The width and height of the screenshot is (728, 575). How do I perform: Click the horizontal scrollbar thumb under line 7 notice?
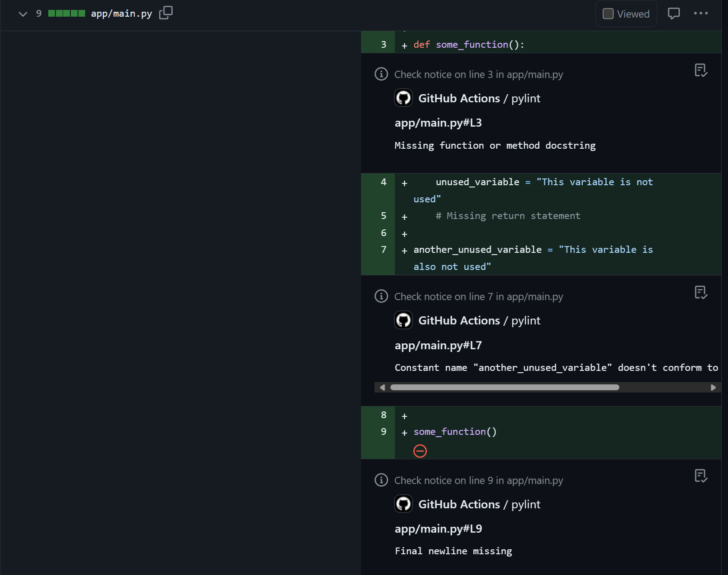[x=505, y=388]
